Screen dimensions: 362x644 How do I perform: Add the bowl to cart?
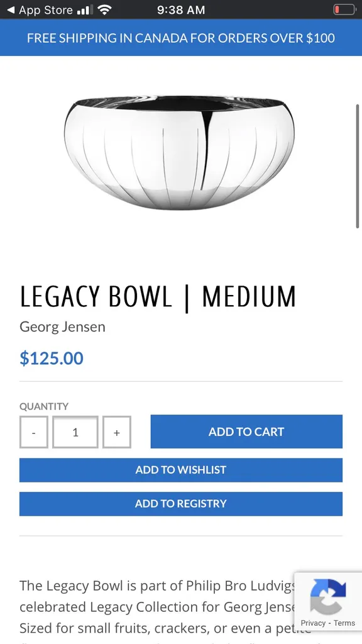(246, 432)
